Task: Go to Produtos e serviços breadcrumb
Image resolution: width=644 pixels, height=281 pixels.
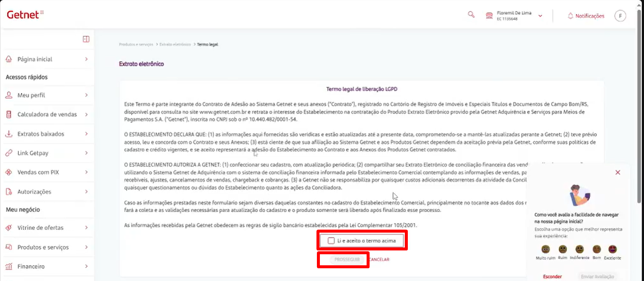Action: [x=136, y=45]
